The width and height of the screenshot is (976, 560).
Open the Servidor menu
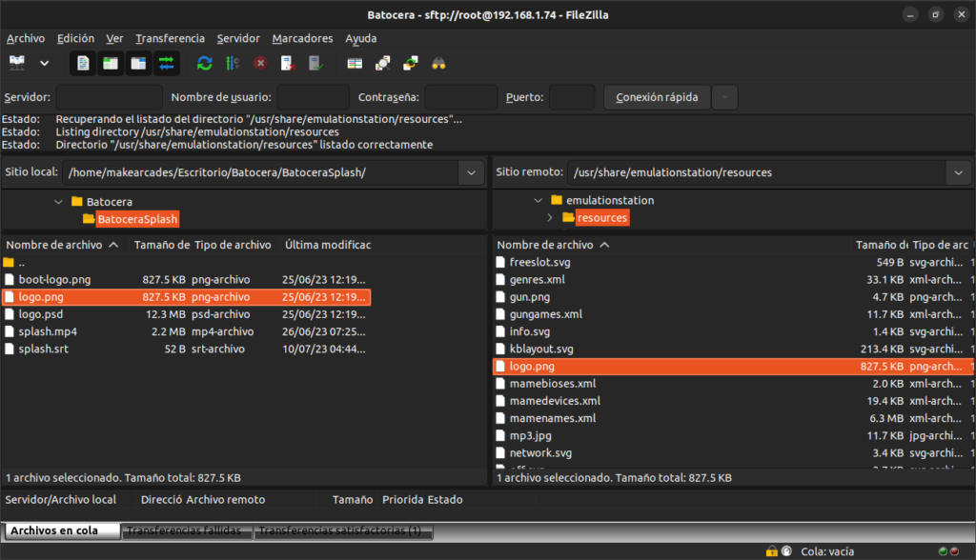coord(238,39)
